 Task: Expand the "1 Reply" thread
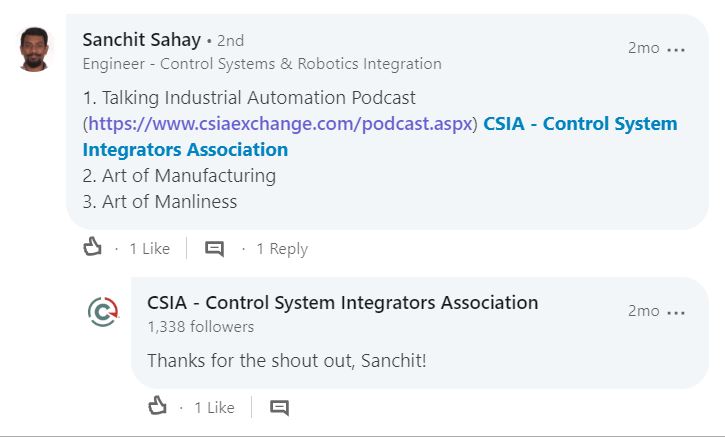point(282,249)
